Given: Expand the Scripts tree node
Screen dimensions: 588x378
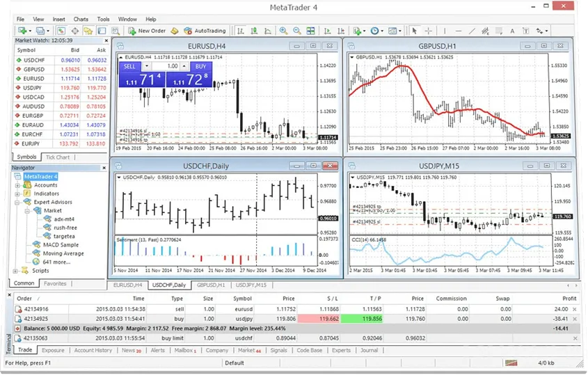Looking at the screenshot, I should [x=15, y=271].
